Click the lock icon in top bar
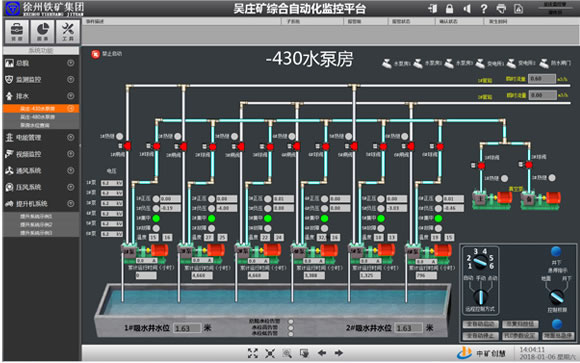Image resolution: width=580 pixels, height=363 pixels. (x=449, y=9)
